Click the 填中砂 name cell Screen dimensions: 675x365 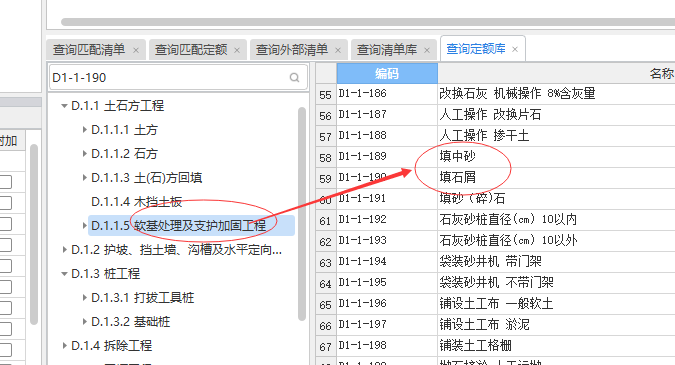556,156
